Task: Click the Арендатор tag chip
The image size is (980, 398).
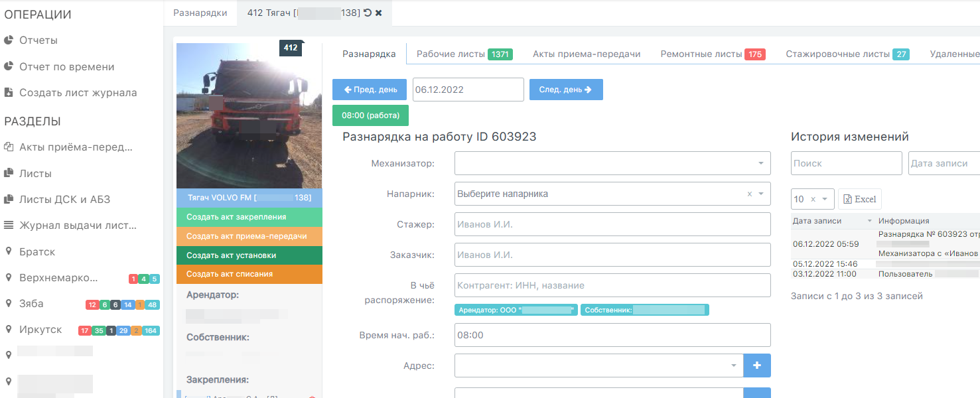Action: pos(516,310)
